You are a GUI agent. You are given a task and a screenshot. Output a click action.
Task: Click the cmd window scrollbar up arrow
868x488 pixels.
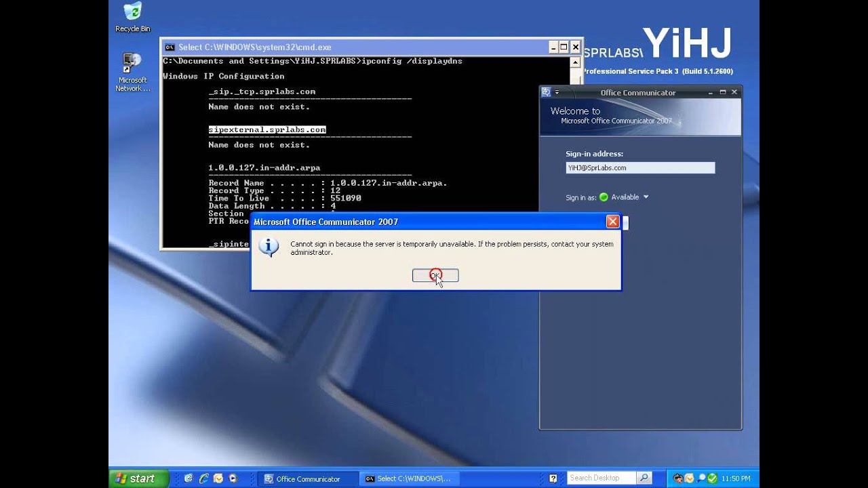click(x=576, y=62)
